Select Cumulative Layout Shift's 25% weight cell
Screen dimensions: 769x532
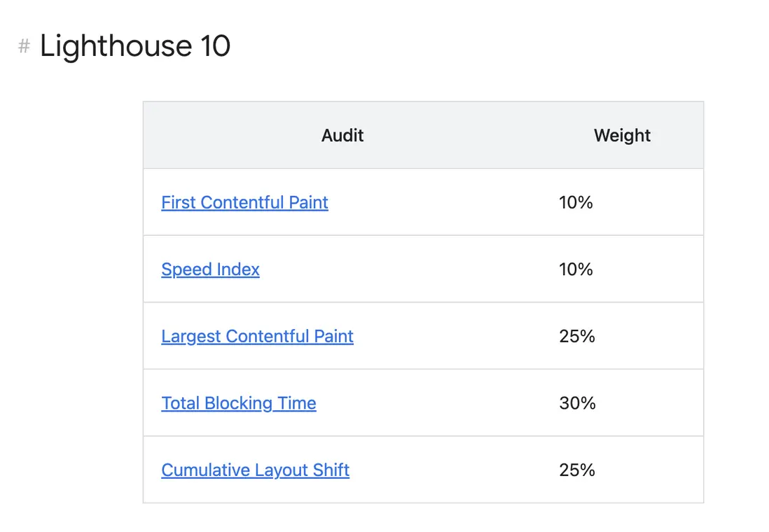(x=577, y=470)
